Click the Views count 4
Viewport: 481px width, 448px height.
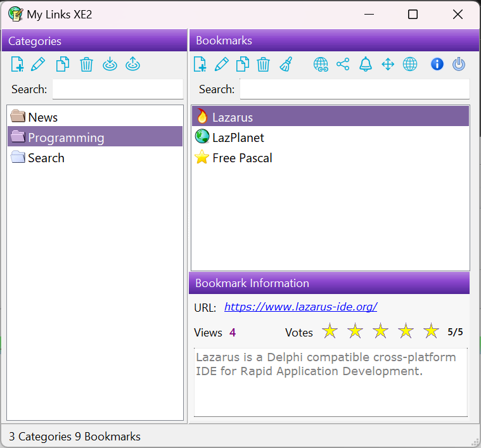point(233,333)
